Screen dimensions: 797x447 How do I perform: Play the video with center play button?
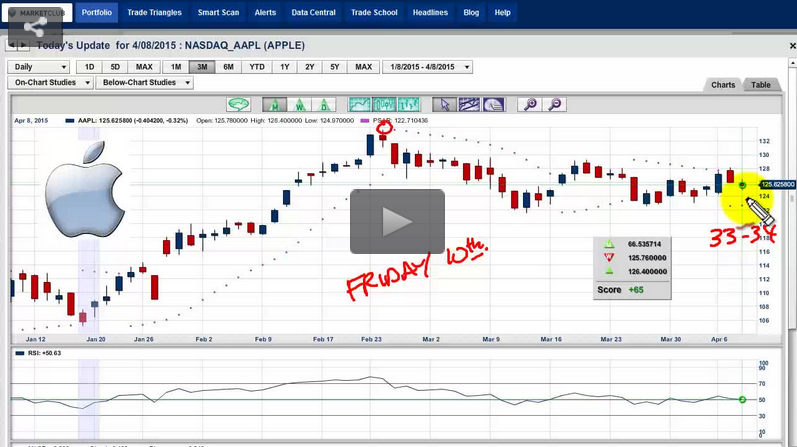(x=397, y=221)
